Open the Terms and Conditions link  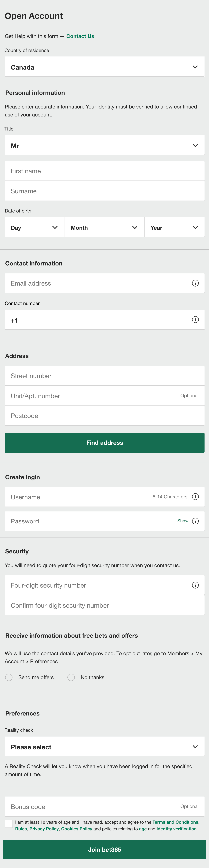coord(175,822)
